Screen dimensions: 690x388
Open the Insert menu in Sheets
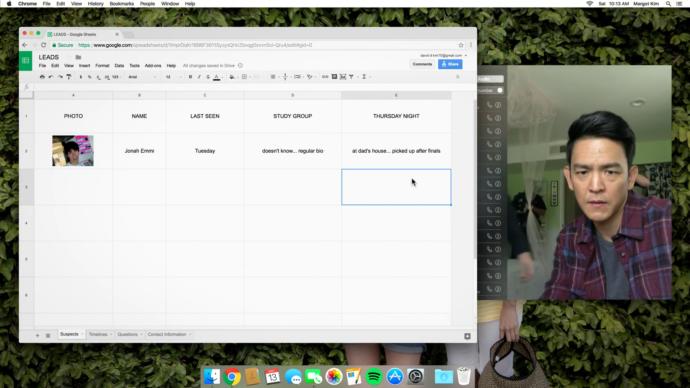84,66
